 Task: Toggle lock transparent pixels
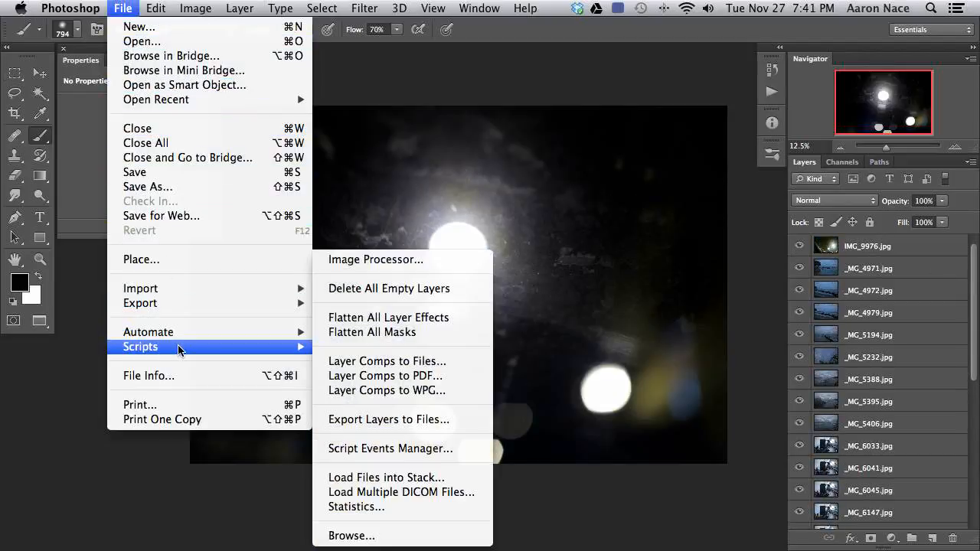[x=818, y=222]
